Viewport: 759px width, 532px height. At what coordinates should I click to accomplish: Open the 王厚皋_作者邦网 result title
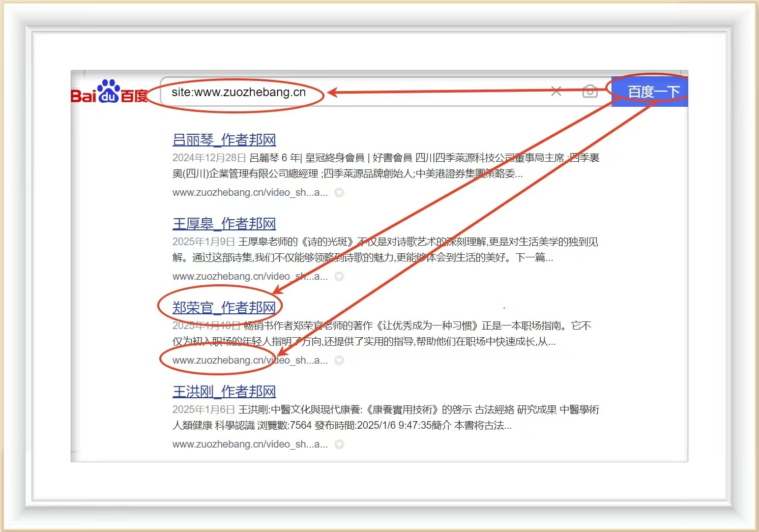pyautogui.click(x=224, y=224)
